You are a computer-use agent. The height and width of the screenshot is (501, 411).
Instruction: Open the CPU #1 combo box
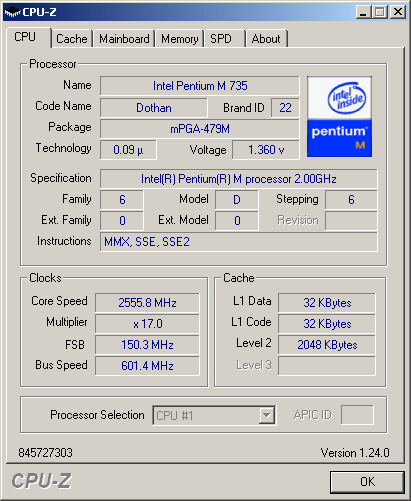tap(214, 415)
